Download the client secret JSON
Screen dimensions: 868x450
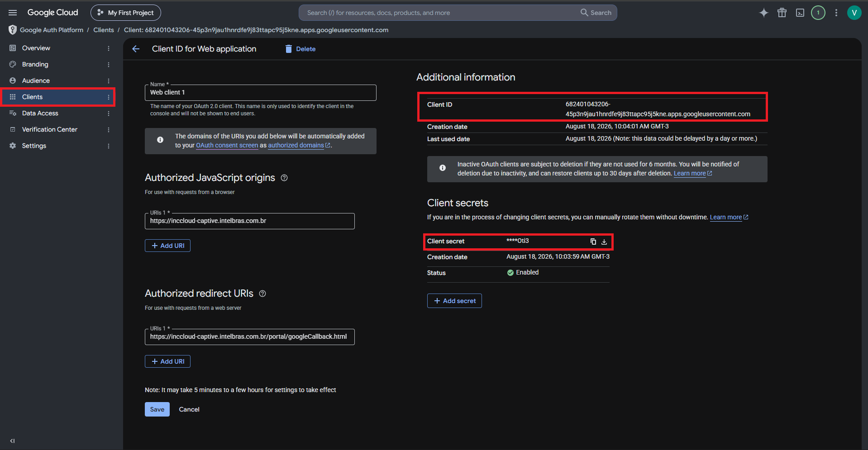coord(604,242)
